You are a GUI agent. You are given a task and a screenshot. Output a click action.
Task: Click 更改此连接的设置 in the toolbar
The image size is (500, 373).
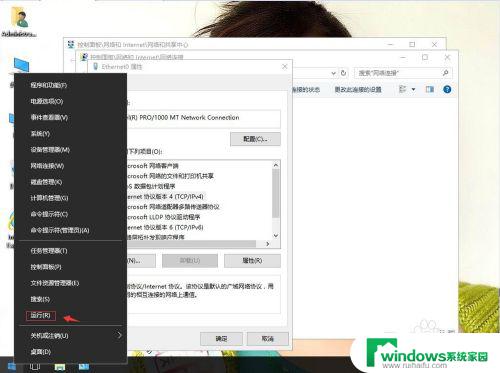click(x=358, y=89)
